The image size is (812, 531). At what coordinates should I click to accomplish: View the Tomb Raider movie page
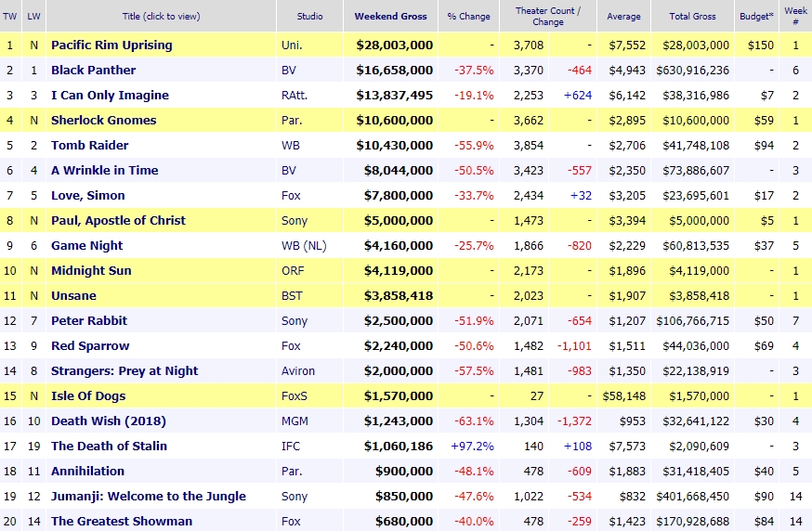tap(89, 146)
